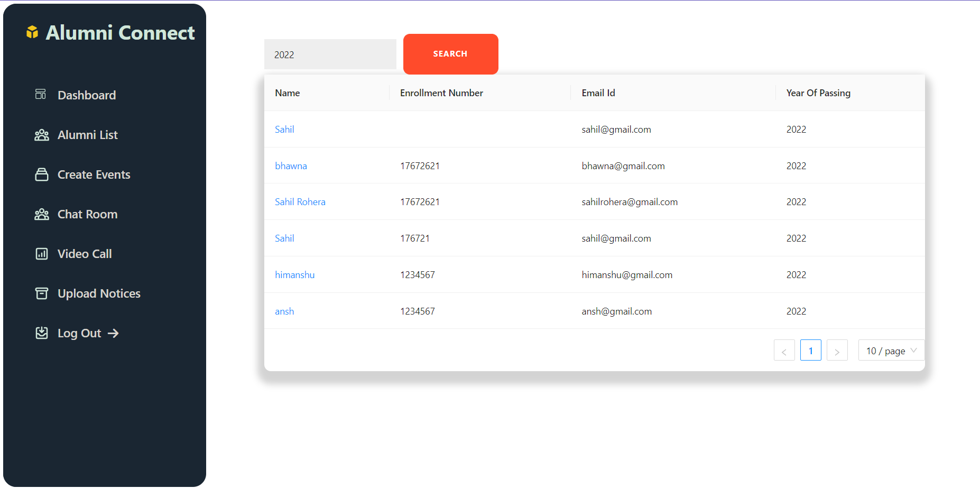The width and height of the screenshot is (980, 488).
Task: Select the Dashboard grid icon
Action: click(40, 95)
